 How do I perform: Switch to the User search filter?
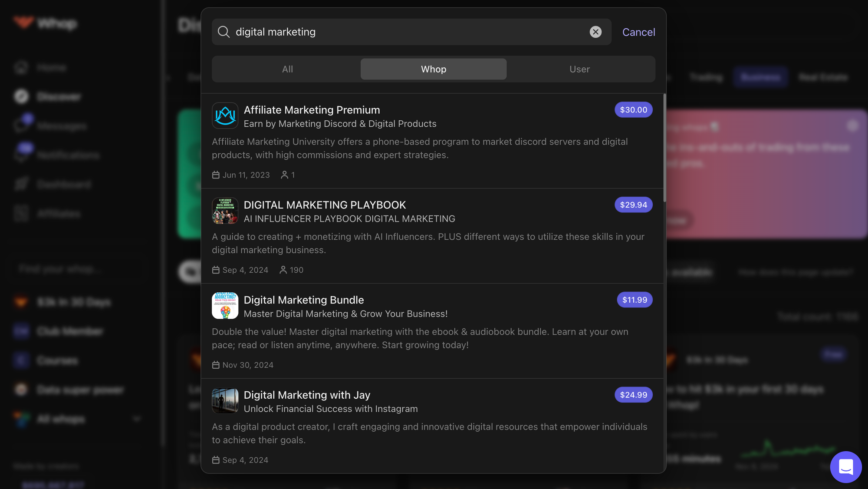[580, 69]
